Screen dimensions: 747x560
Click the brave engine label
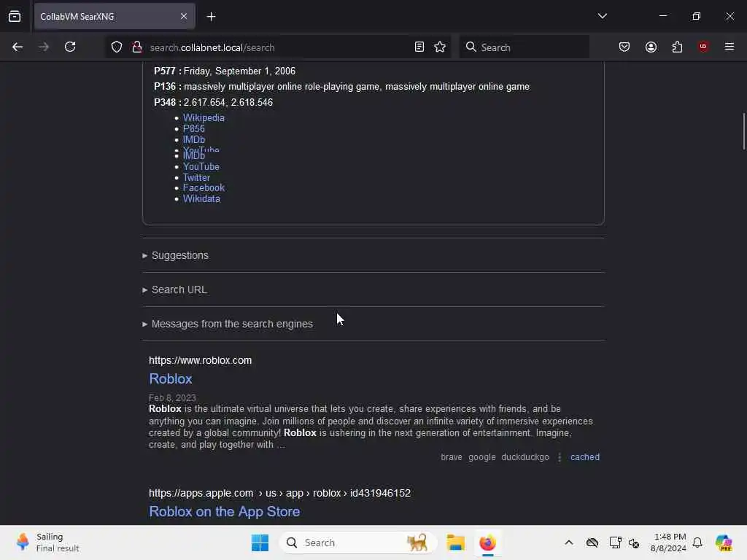tap(451, 457)
